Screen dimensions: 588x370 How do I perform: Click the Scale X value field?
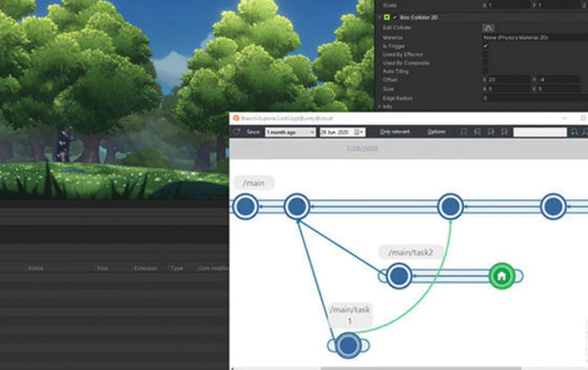[x=508, y=6]
